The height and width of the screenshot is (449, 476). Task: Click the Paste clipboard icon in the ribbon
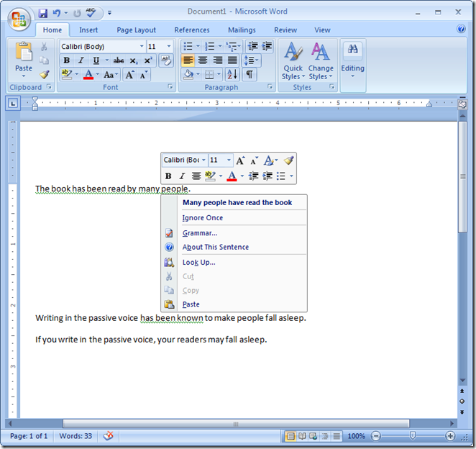(24, 51)
